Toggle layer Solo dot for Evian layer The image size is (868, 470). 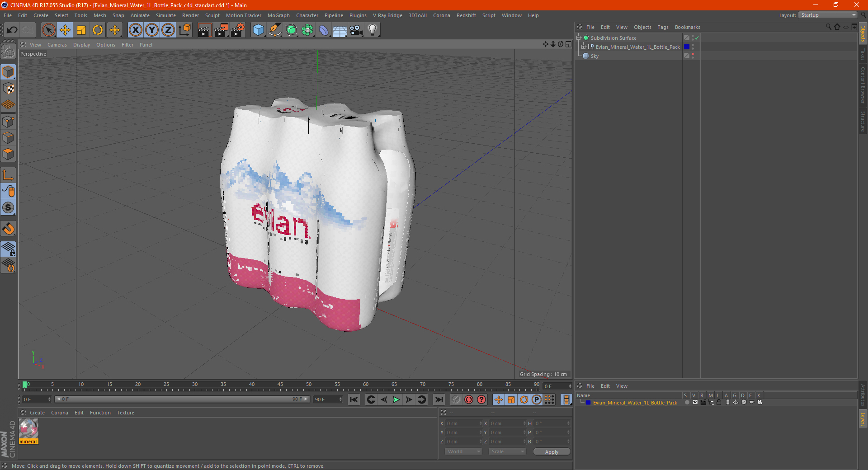(687, 402)
